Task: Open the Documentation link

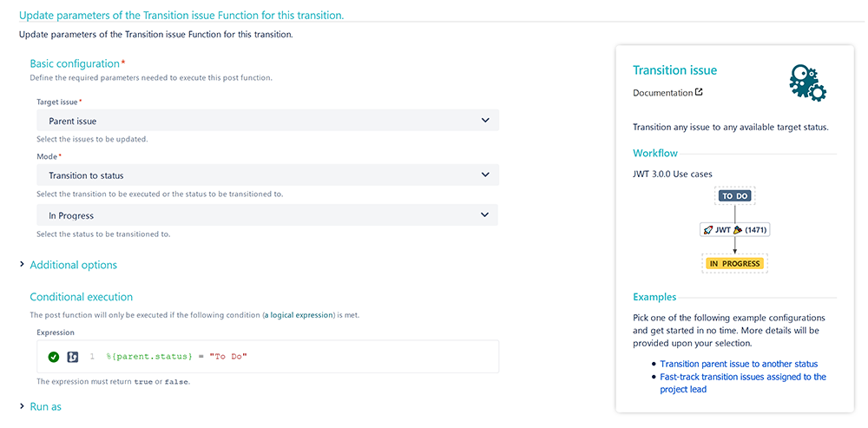Action: (x=662, y=93)
